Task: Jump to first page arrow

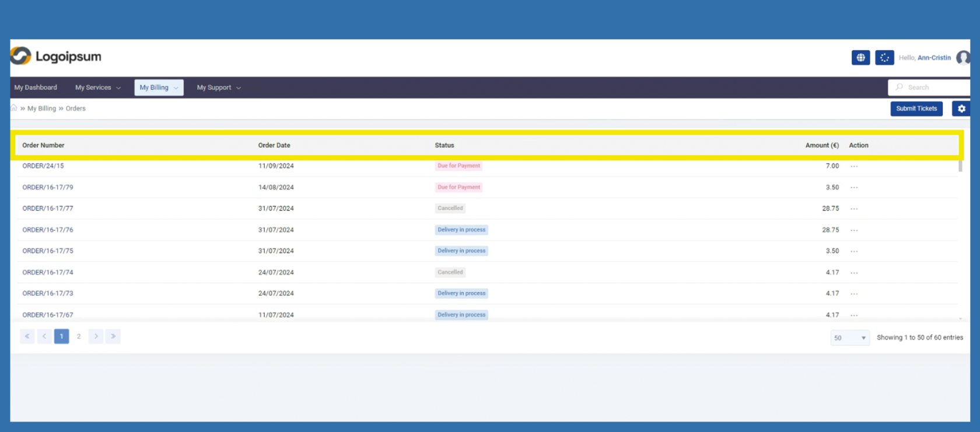Action: click(x=27, y=336)
